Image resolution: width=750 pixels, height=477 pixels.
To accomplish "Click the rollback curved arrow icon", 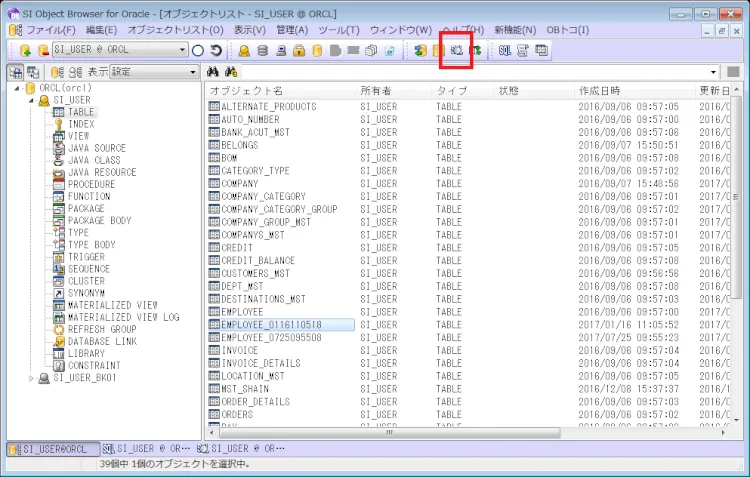I will [216, 50].
